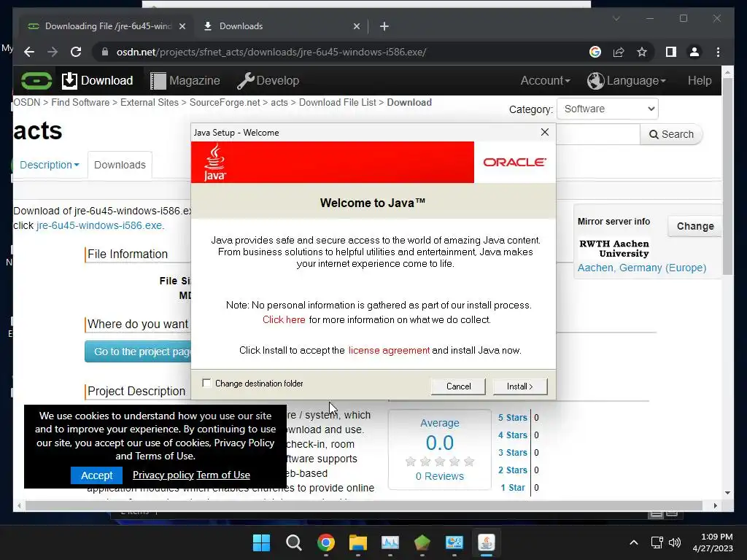
Task: Click the volume speaker tray icon
Action: point(675,542)
